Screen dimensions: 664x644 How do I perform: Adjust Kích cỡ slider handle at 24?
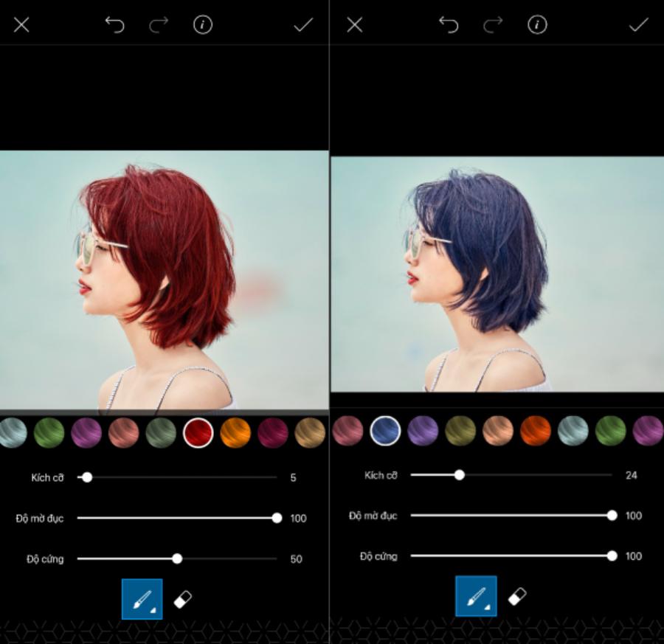pos(460,475)
